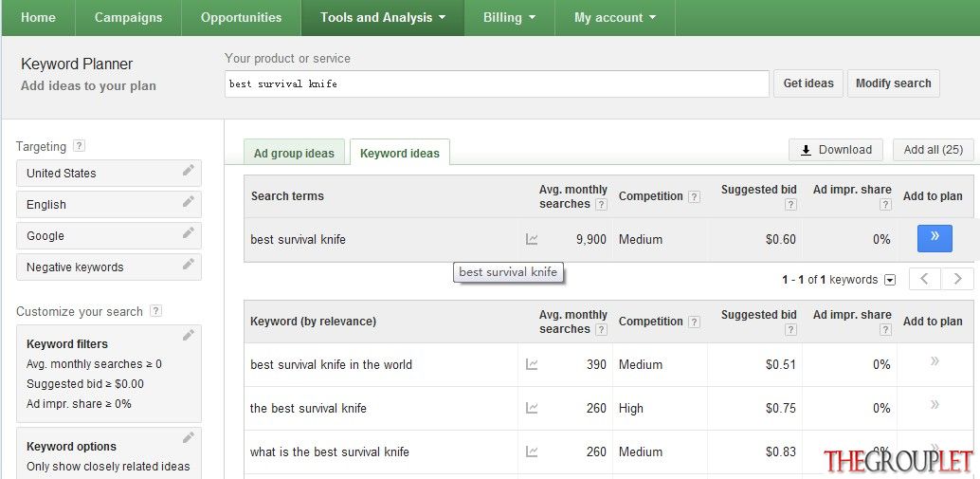This screenshot has height=479, width=980.
Task: Click 'Ad impr. share ≥ 0%' filter
Action: coord(79,404)
